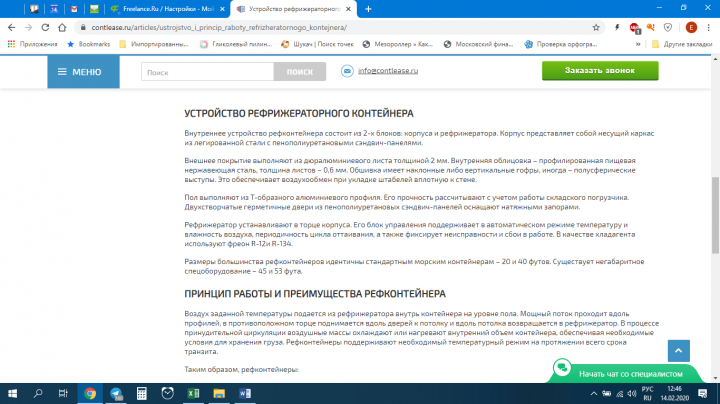Open the Bookmarks star bookmark
The height and width of the screenshot is (404, 720).
(x=89, y=44)
